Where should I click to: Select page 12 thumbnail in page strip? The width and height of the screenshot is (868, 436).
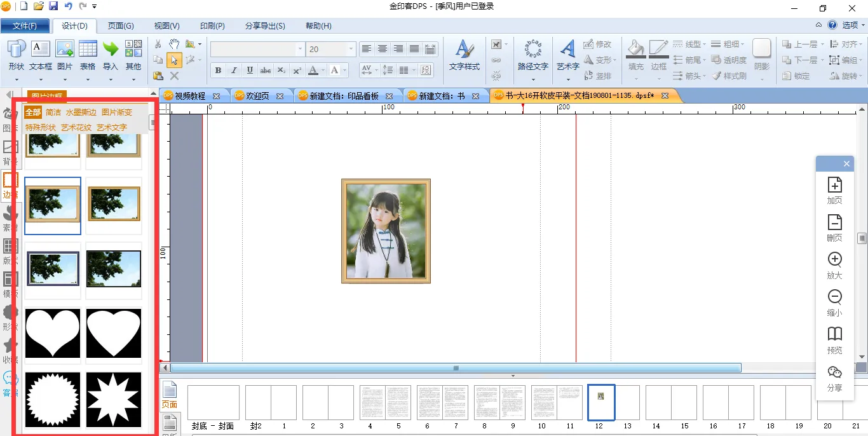(x=600, y=402)
